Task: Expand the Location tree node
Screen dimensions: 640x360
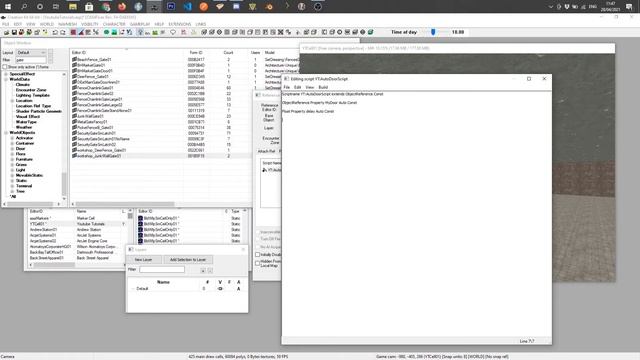Action: click(12, 100)
